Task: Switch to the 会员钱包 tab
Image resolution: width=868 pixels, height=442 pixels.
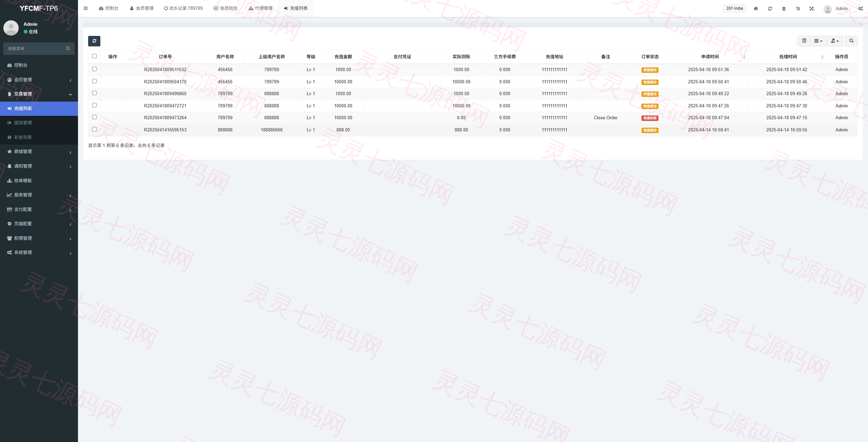Action: tap(225, 8)
